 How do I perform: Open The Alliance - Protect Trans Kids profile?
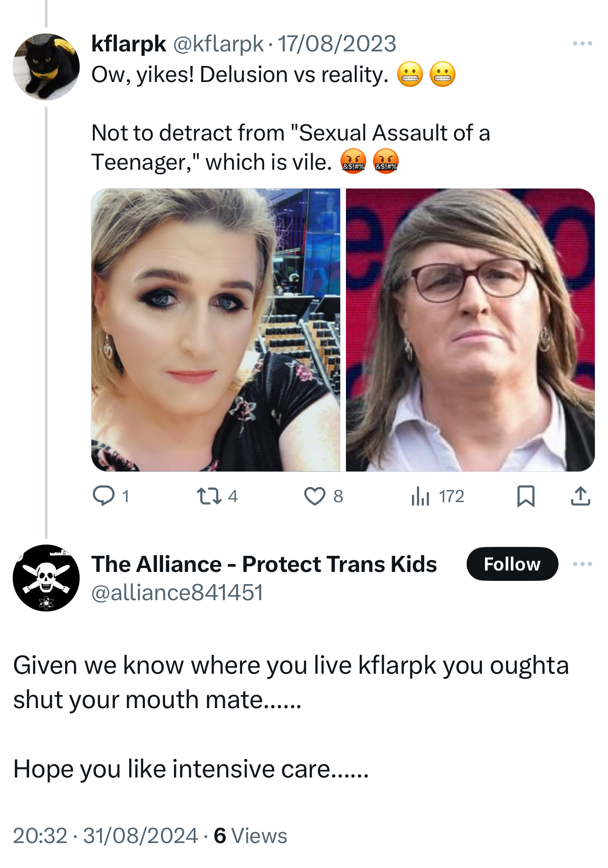click(x=264, y=564)
